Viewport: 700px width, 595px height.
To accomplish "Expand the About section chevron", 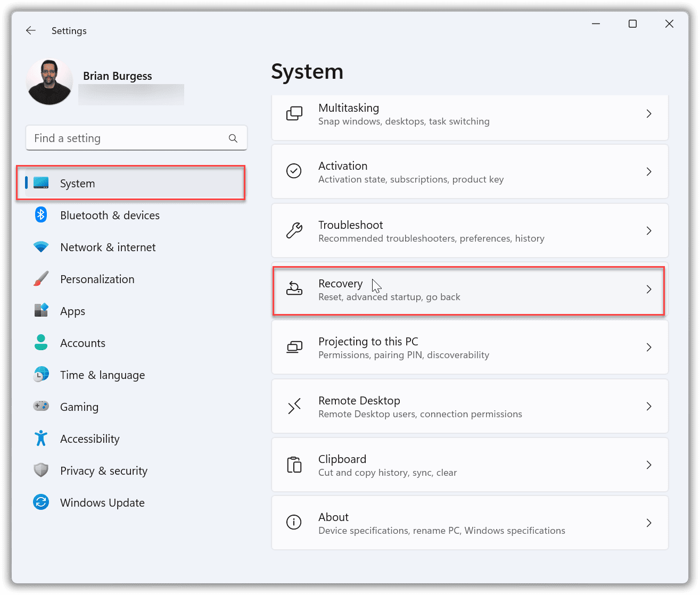I will coord(649,523).
